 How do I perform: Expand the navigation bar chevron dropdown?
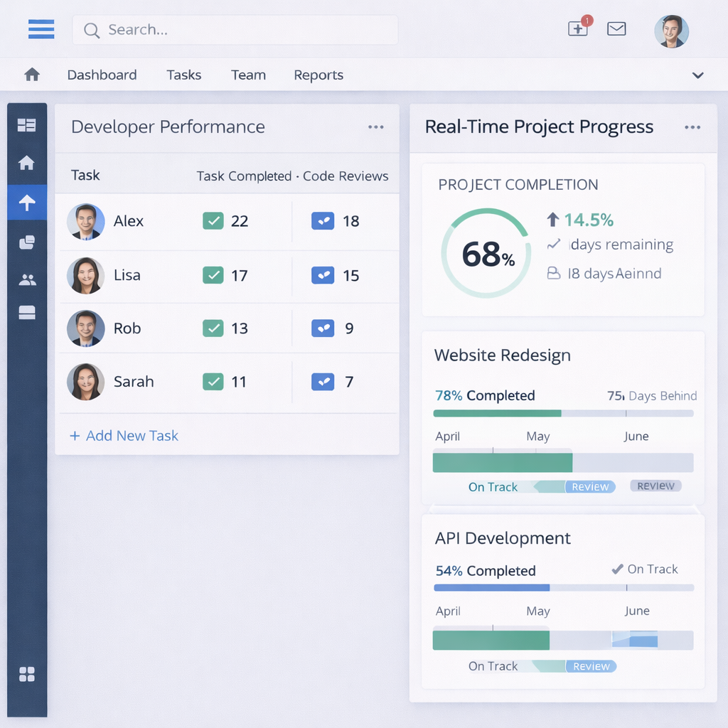pos(698,75)
